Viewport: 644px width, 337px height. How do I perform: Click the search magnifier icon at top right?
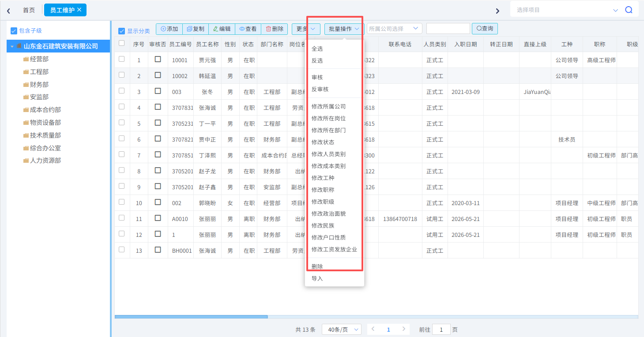(629, 10)
